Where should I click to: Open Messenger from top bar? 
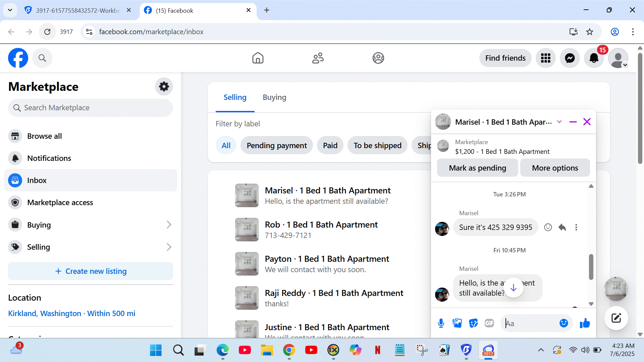point(570,58)
